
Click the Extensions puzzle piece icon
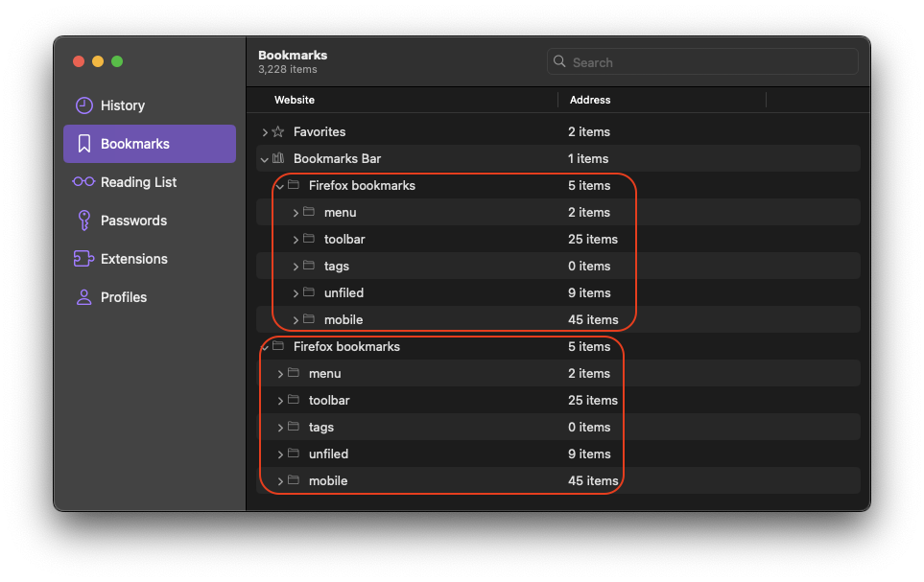[x=83, y=259]
